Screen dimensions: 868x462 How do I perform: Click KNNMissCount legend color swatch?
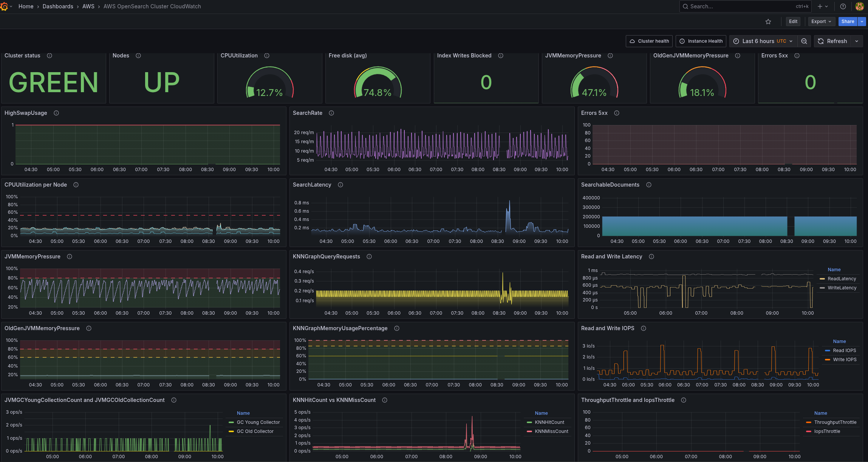coord(529,431)
